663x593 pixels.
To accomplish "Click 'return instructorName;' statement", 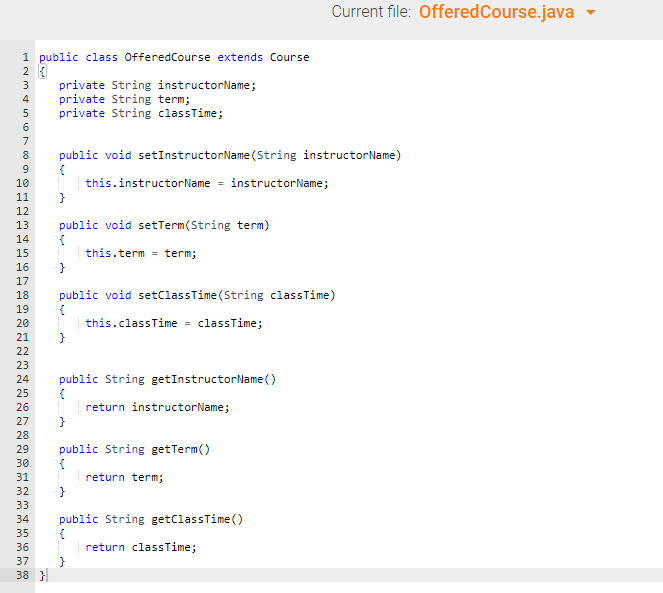I will [157, 407].
